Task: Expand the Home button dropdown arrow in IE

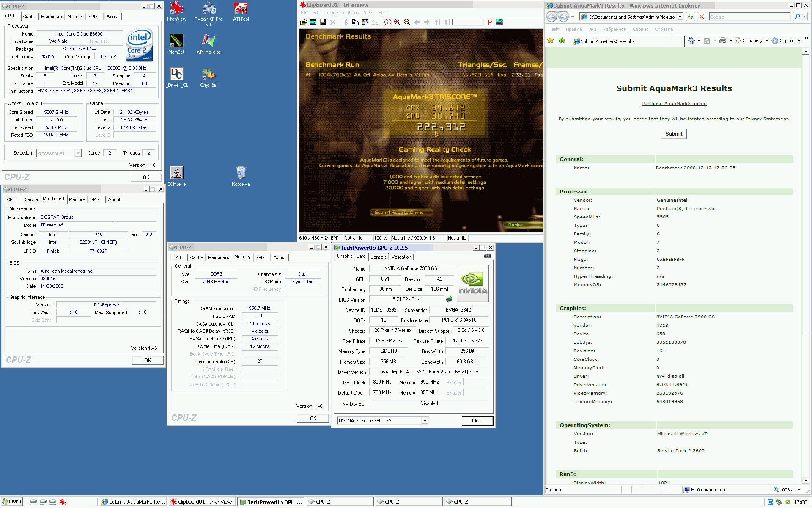Action: [699, 41]
